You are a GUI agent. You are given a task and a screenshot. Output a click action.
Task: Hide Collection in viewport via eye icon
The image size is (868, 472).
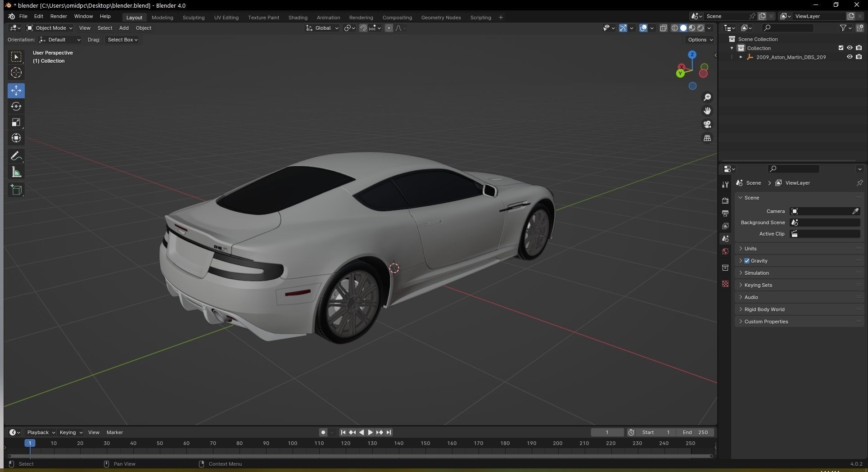coord(850,48)
